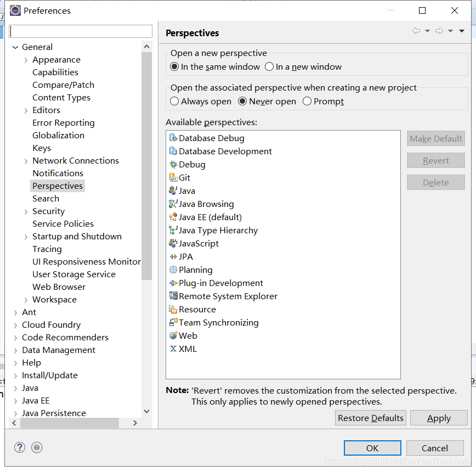Expand the Editors node

(26, 110)
